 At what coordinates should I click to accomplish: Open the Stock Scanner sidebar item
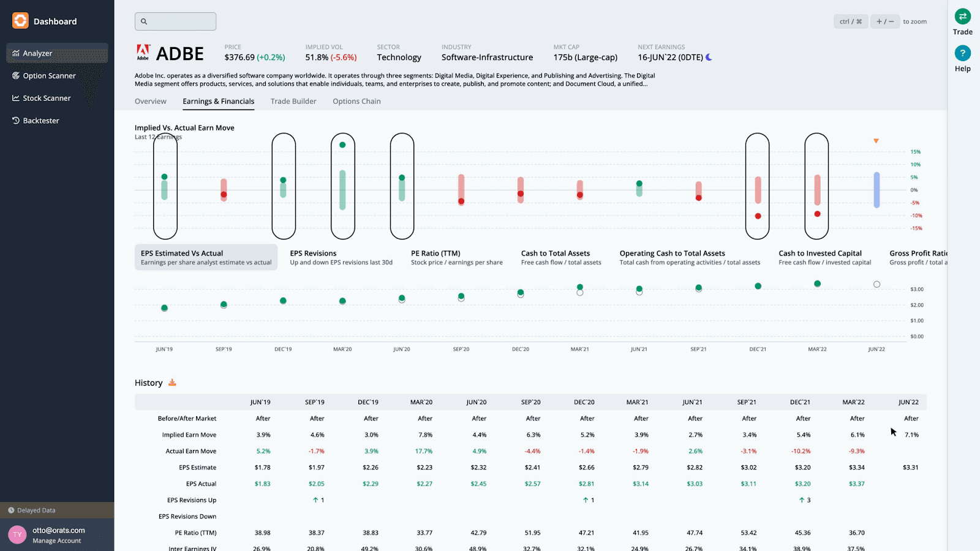click(57, 98)
